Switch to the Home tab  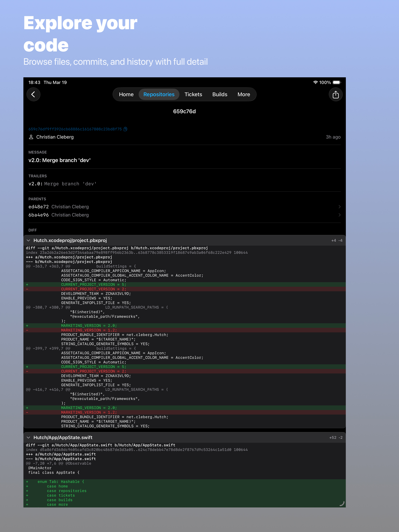pyautogui.click(x=126, y=94)
